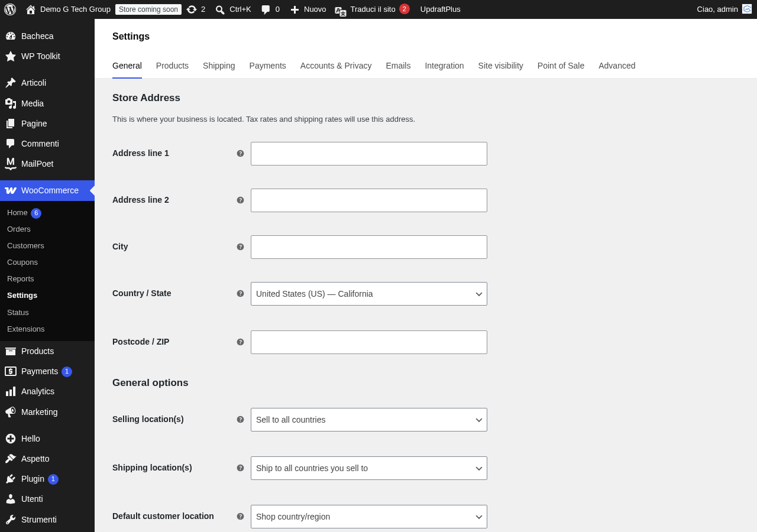
Task: Click the help tip for Default customer location
Action: click(240, 517)
